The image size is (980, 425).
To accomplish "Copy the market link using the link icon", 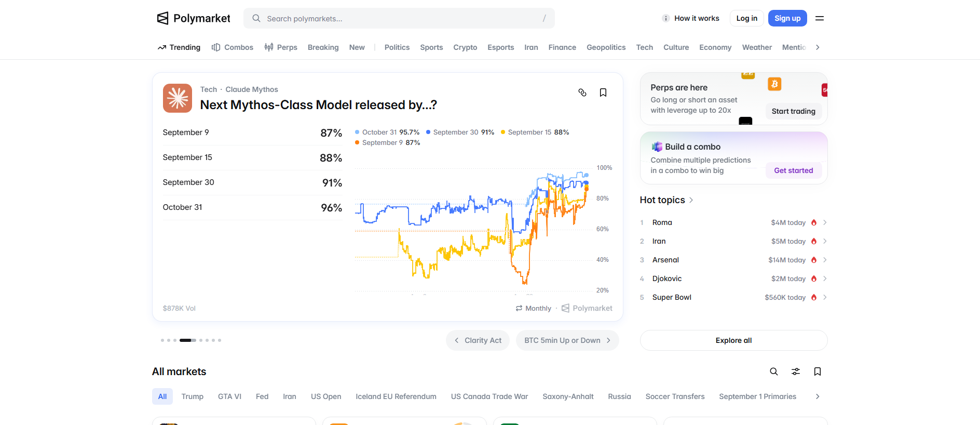I will 582,92.
